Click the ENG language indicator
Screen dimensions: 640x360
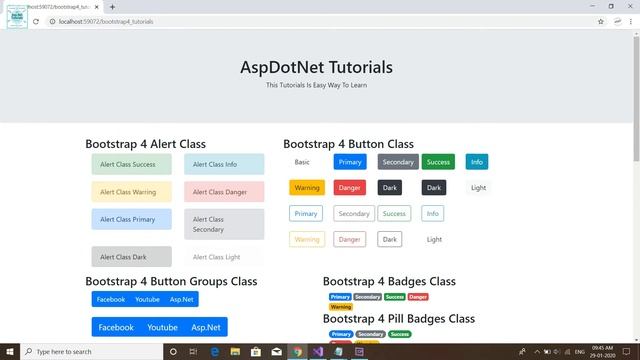[580, 352]
